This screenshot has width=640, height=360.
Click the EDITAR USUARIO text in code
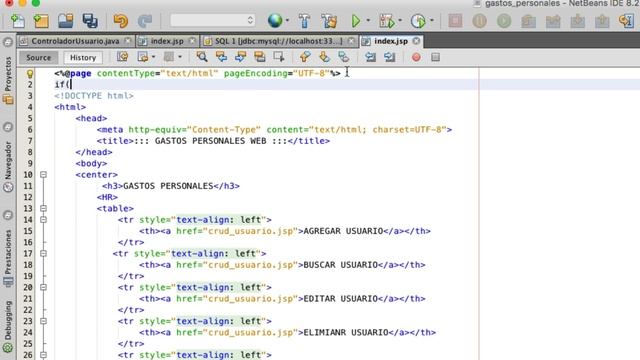340,299
